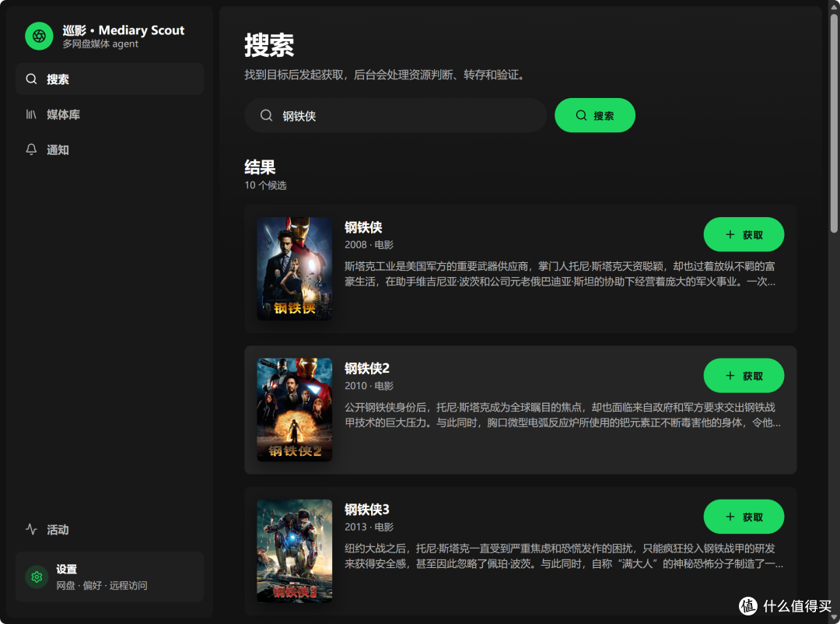Click the large 搜索 page heading
The width and height of the screenshot is (840, 624).
[x=269, y=45]
